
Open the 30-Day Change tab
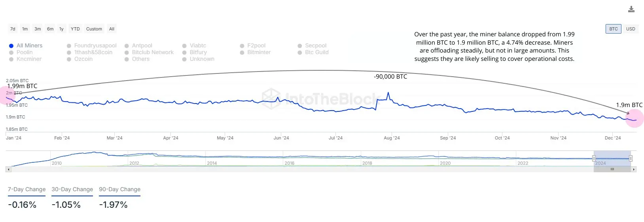click(x=72, y=190)
